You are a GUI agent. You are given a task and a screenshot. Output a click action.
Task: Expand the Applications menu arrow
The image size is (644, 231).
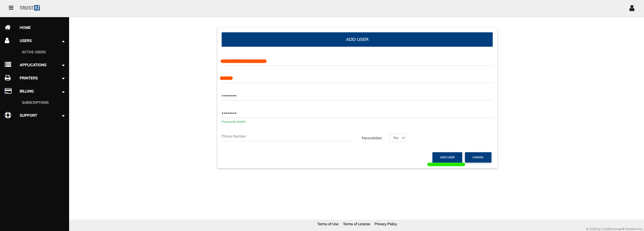tap(63, 65)
